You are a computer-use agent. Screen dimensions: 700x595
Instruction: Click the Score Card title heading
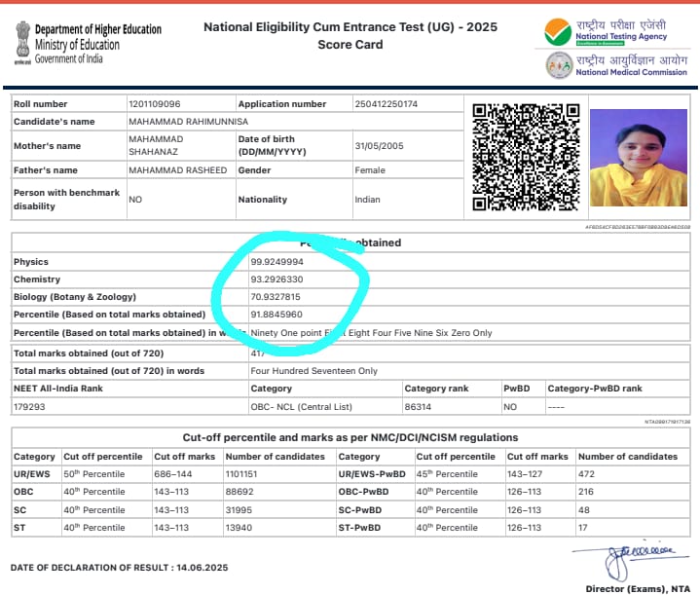click(x=350, y=45)
